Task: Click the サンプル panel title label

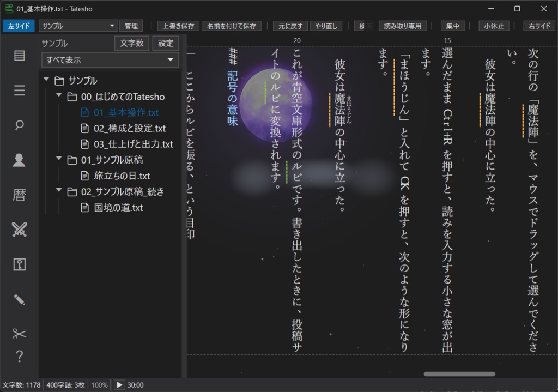Action: [x=54, y=43]
